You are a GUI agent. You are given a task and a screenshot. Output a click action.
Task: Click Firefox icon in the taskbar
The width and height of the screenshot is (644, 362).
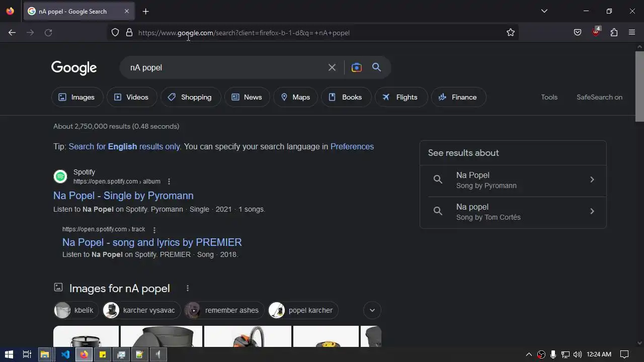click(x=84, y=354)
